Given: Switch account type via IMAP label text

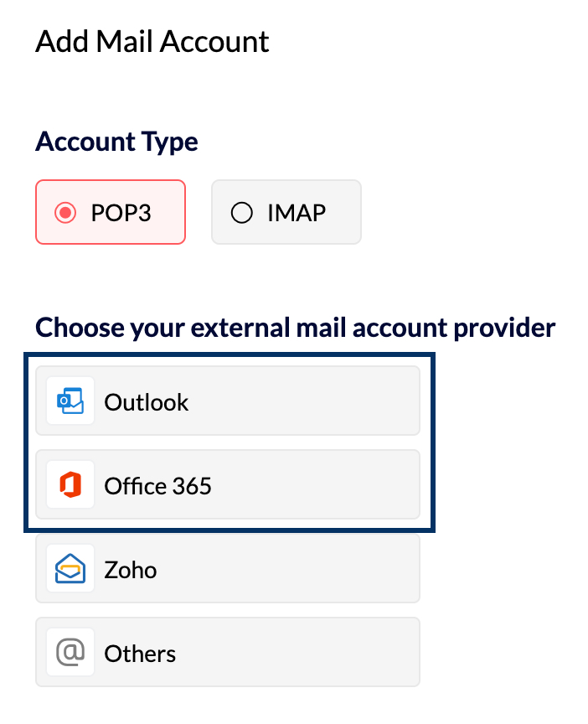Looking at the screenshot, I should tap(296, 213).
